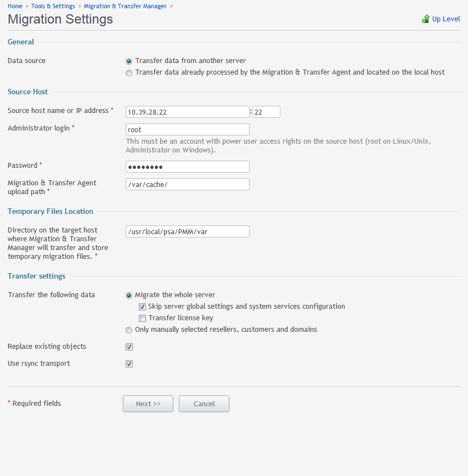Click the Cancel button

[204, 404]
